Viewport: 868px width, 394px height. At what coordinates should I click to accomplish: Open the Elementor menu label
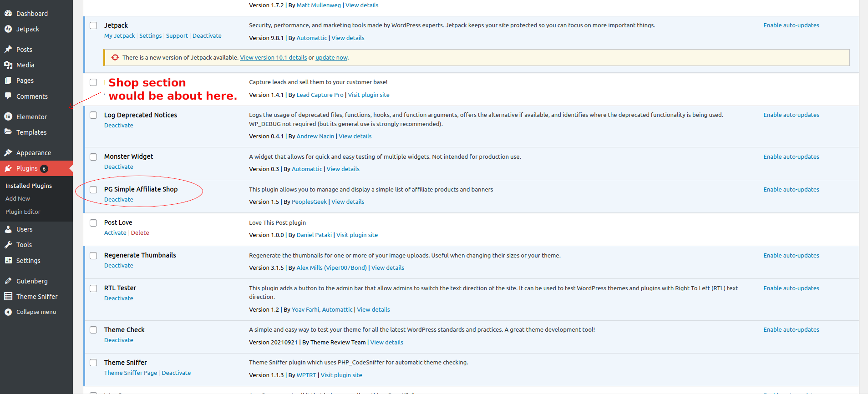[x=31, y=117]
